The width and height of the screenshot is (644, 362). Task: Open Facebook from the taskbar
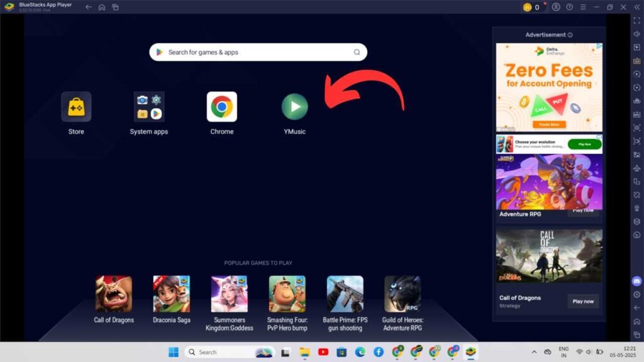(x=379, y=352)
